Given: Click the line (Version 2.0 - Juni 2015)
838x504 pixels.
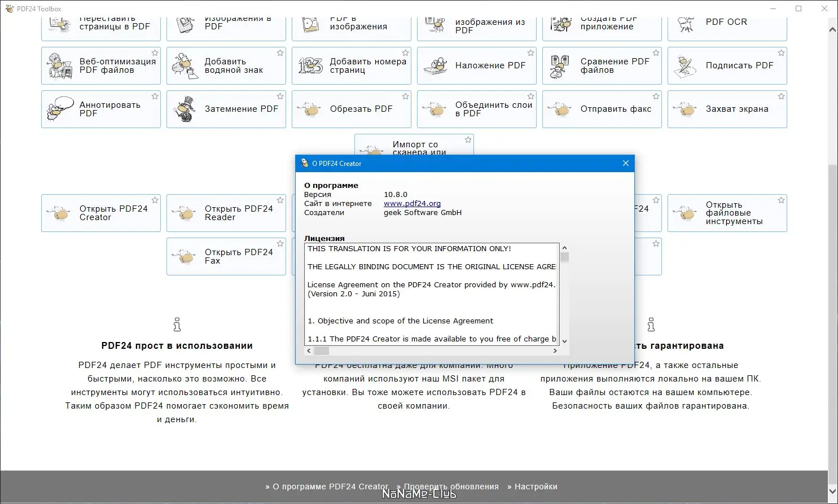Looking at the screenshot, I should coord(353,293).
